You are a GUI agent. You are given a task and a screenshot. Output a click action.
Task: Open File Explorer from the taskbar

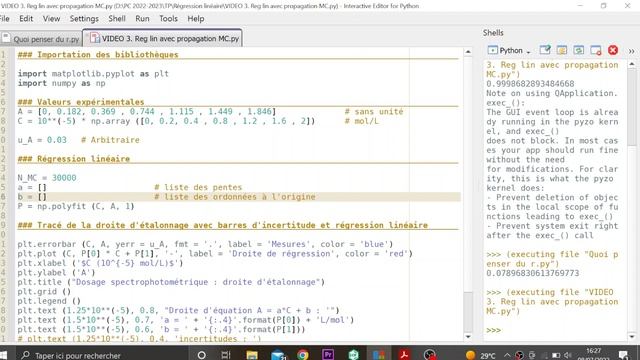click(x=252, y=355)
